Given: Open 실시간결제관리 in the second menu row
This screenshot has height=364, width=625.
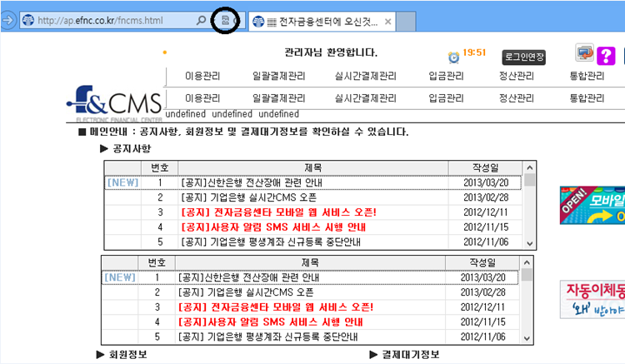Looking at the screenshot, I should 366,98.
